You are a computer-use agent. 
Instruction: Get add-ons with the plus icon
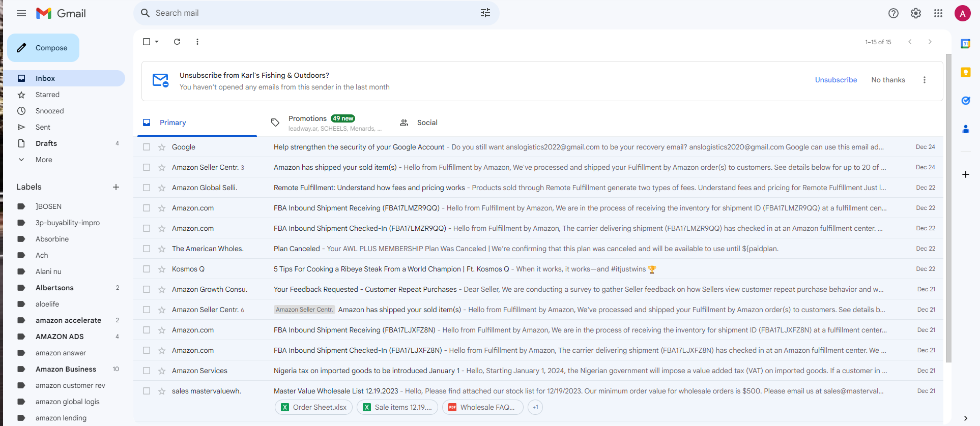pyautogui.click(x=965, y=174)
